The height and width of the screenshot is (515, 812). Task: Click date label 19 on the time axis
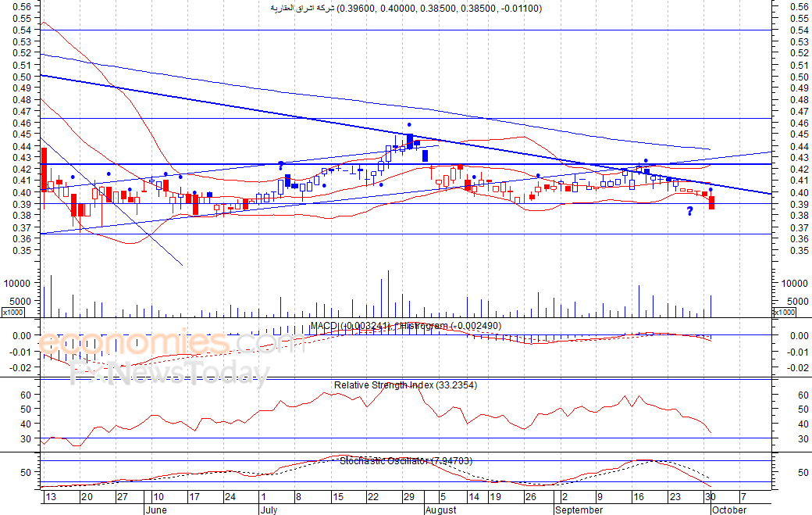495,497
